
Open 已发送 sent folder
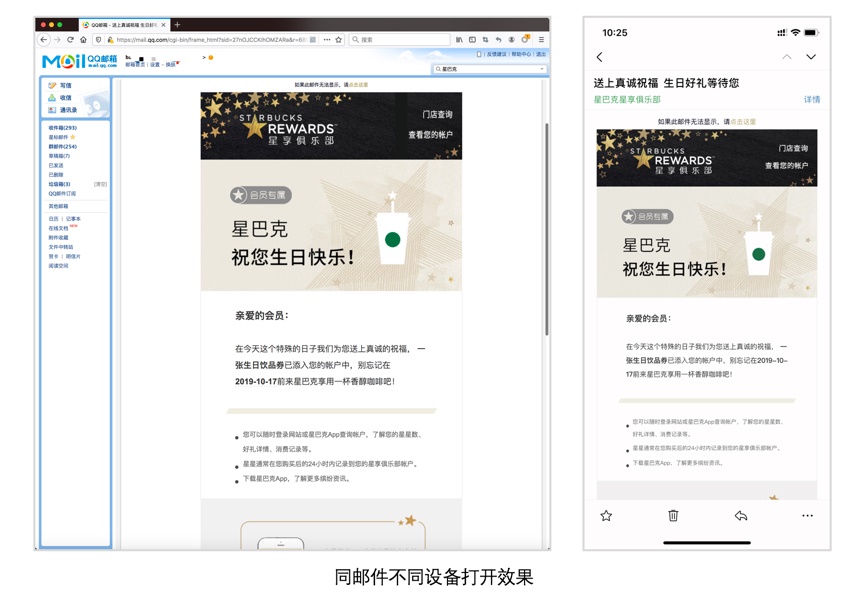point(56,165)
